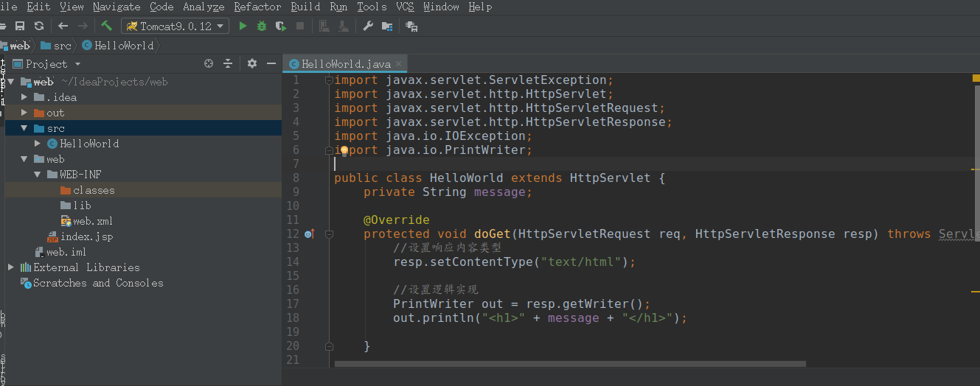
Task: Click the Save All floppy disk icon
Action: tap(21, 26)
